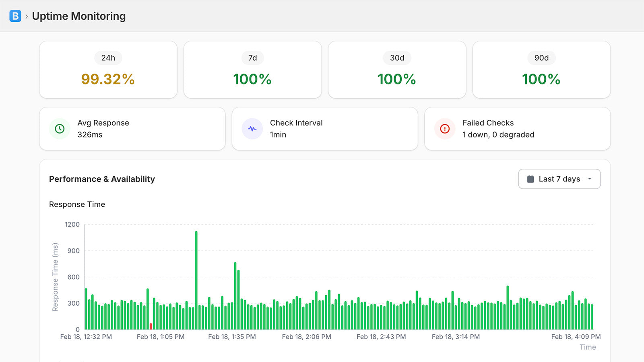The width and height of the screenshot is (644, 362).
Task: Open the Failed Checks card showing 1 down
Action: [x=516, y=129]
